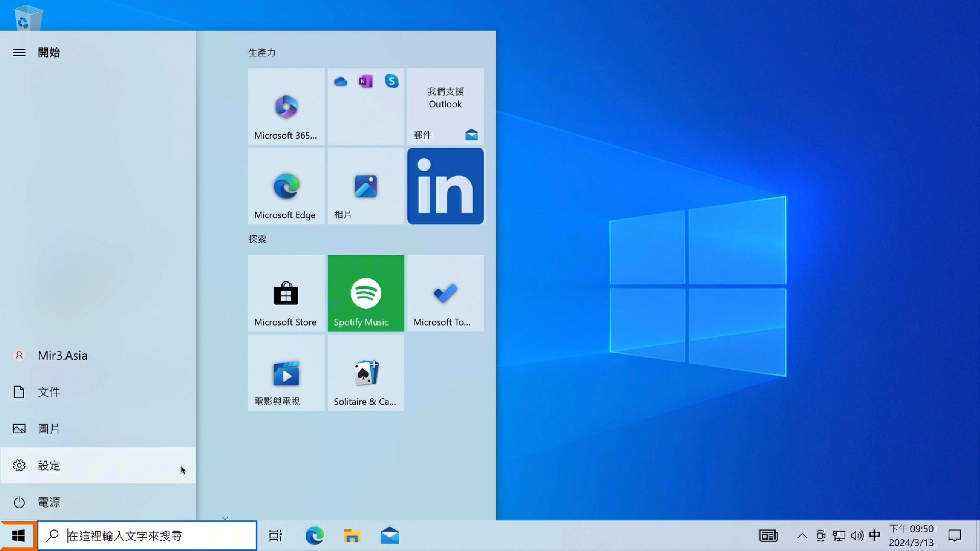Viewport: 980px width, 551px height.
Task: Show hidden tray icons with the chevron
Action: [x=801, y=536]
